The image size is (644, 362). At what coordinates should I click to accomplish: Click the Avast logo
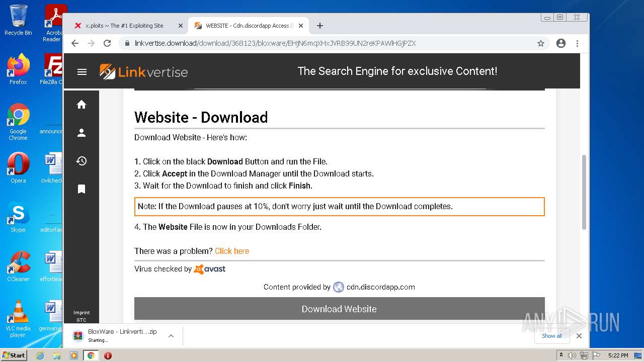(x=210, y=269)
